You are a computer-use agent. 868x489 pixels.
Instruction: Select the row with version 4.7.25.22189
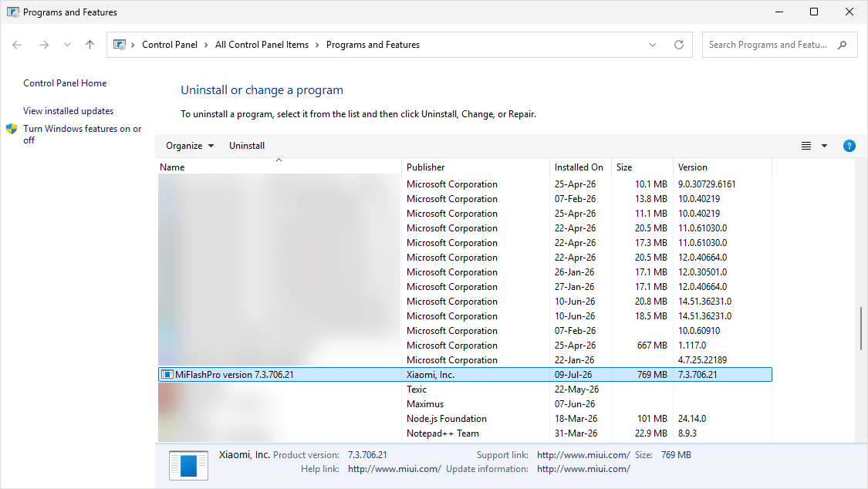pyautogui.click(x=465, y=360)
